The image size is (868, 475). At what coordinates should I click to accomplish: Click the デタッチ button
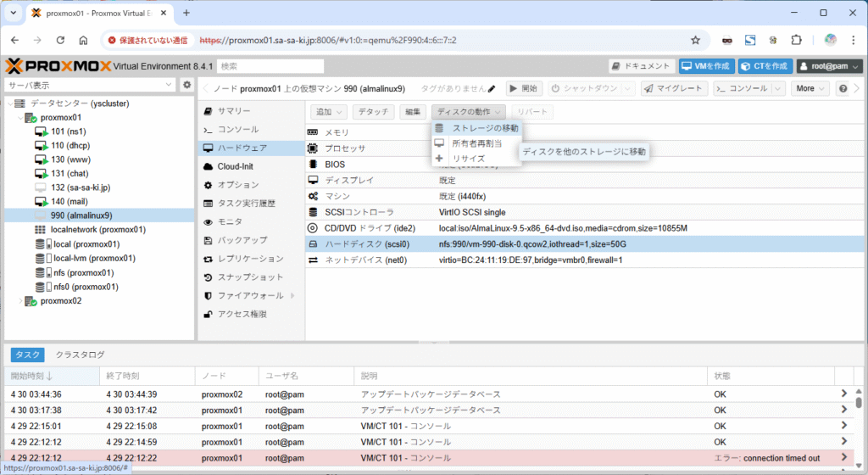click(x=373, y=112)
